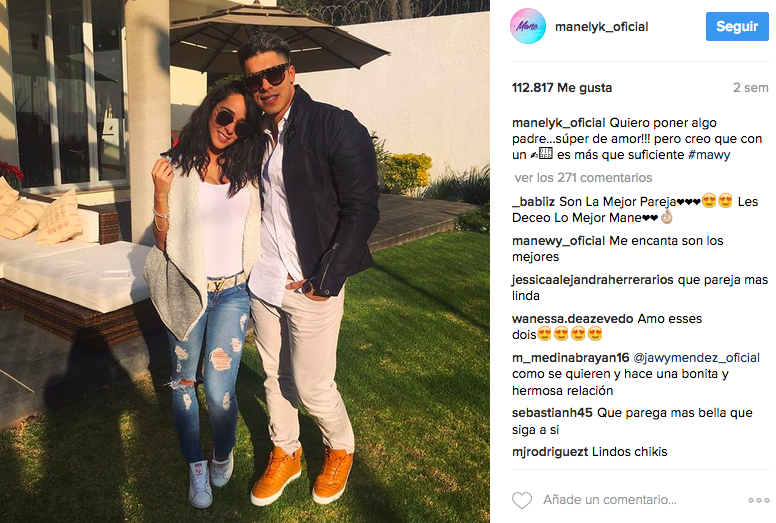The height and width of the screenshot is (523, 776).
Task: Follow the account with the Seguir button
Action: pos(737,26)
